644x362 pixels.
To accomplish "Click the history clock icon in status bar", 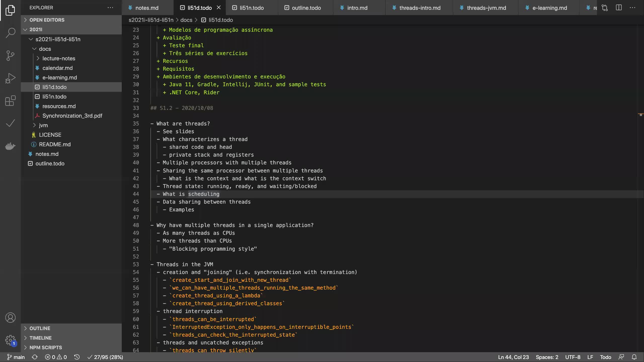I will [77, 357].
